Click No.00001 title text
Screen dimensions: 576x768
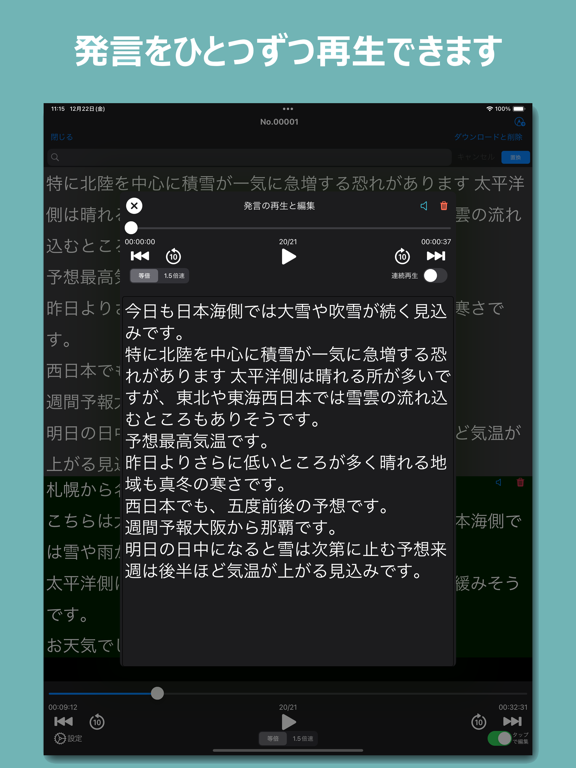279,122
